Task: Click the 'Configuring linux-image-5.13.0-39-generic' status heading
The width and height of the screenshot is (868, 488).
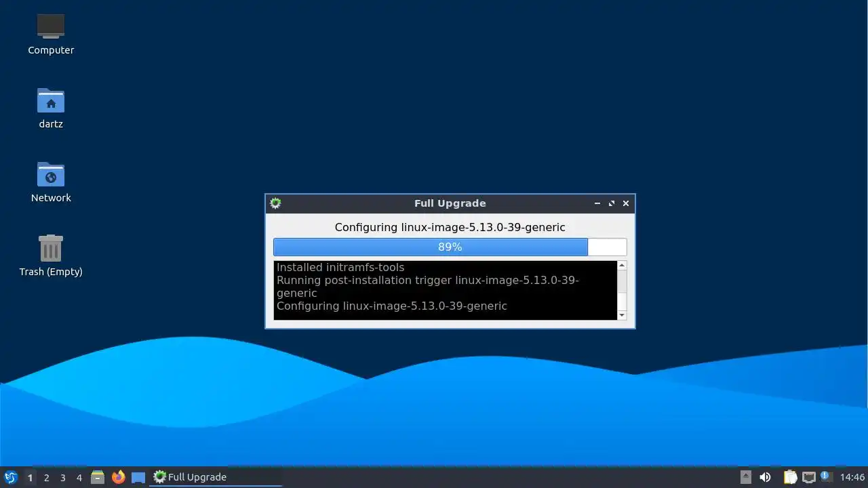Action: 450,227
